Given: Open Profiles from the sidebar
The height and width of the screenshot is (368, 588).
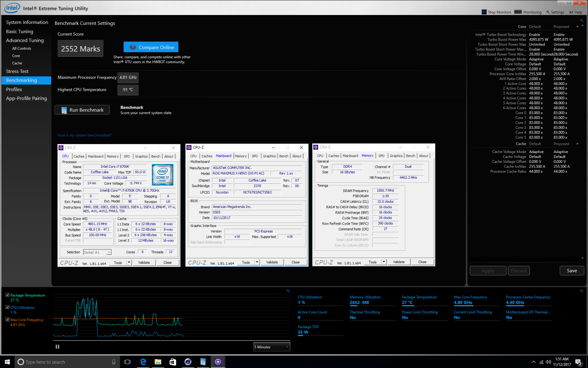Looking at the screenshot, I should tap(14, 89).
